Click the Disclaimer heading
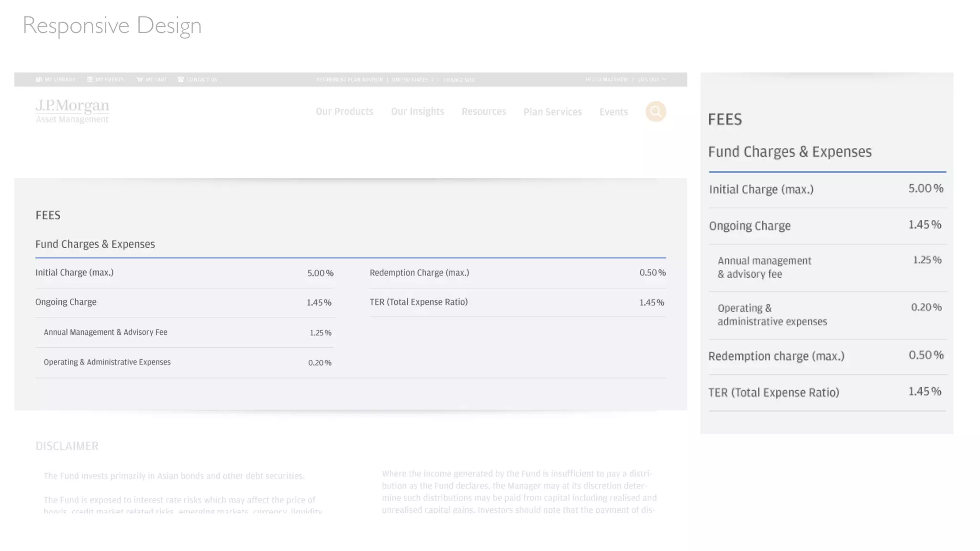The height and width of the screenshot is (551, 980). (x=67, y=446)
